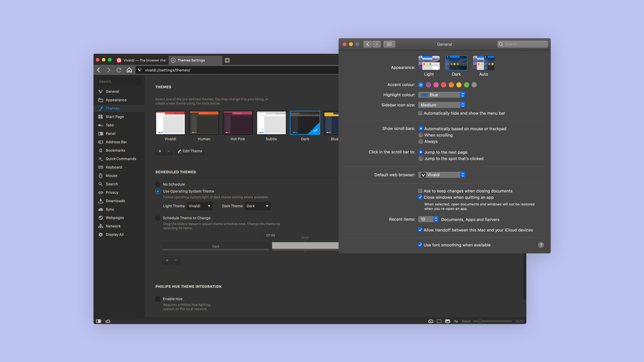Select the Hot Pink theme thumbnail
The width and height of the screenshot is (644, 362).
238,123
